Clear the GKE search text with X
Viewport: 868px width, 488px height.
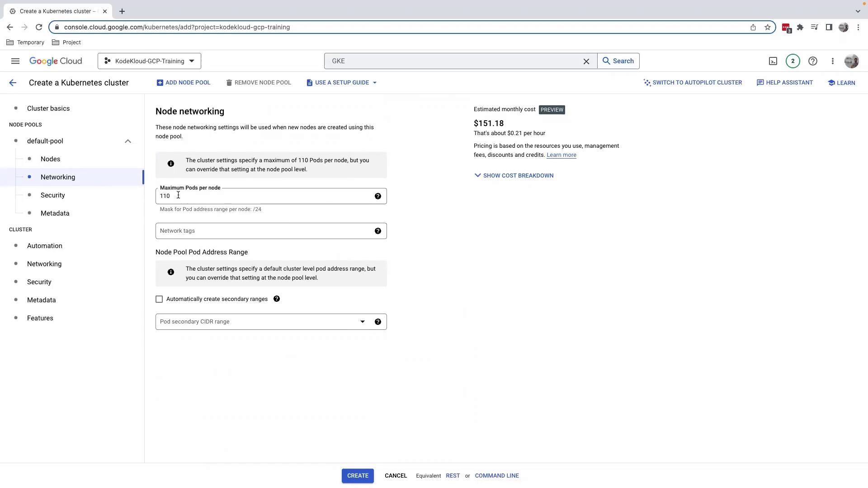586,61
